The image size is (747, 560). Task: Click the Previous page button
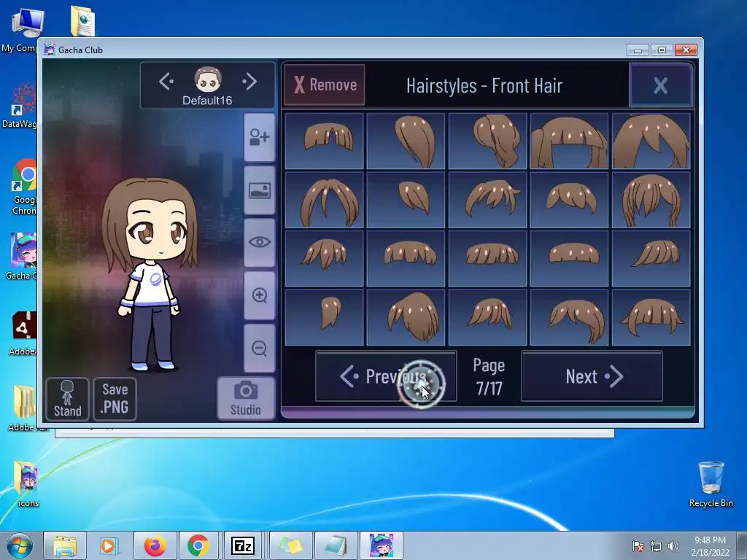[x=386, y=376]
